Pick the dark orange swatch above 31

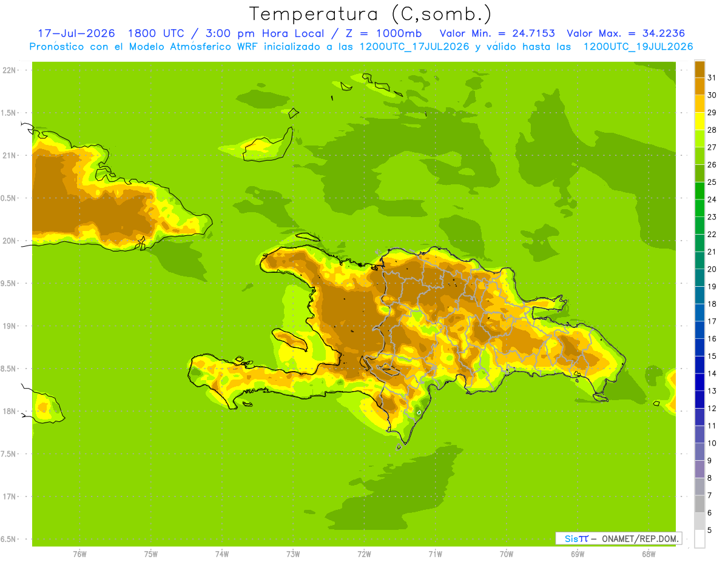(x=699, y=69)
